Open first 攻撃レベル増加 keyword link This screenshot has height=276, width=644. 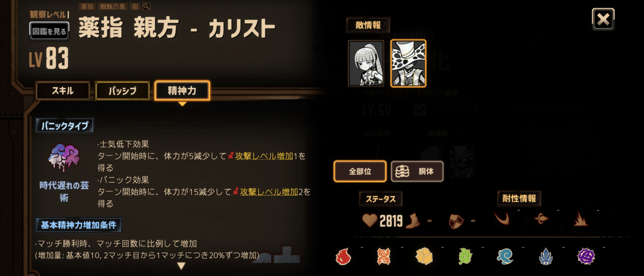pyautogui.click(x=264, y=156)
